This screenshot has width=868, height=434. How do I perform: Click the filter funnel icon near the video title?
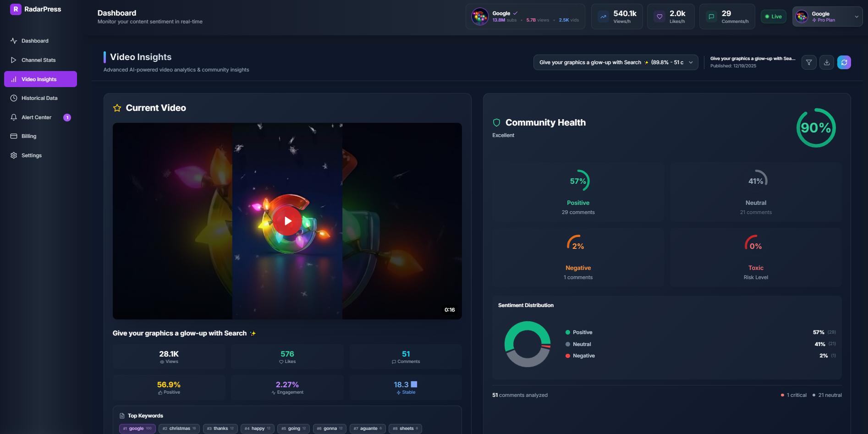pos(808,62)
